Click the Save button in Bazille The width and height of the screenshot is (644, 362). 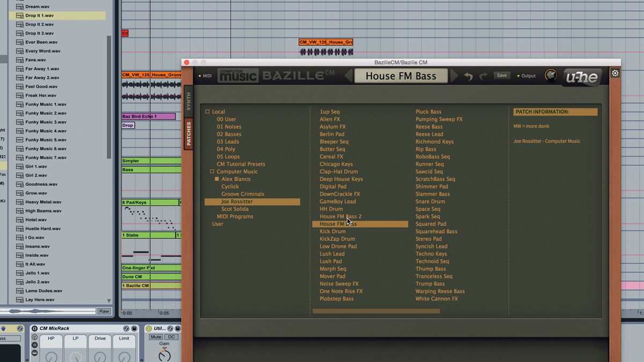(502, 75)
